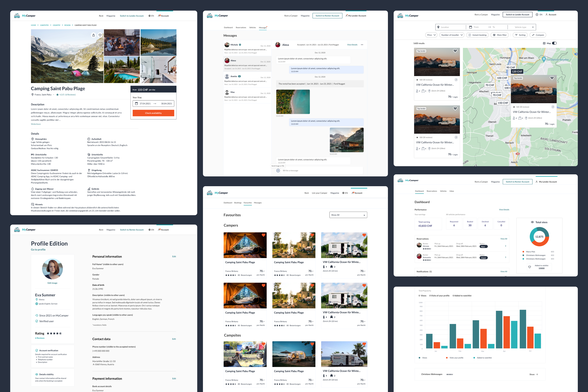Click Michele's avatar in the message list
Viewport: 588px width, 392px height.
click(x=227, y=45)
